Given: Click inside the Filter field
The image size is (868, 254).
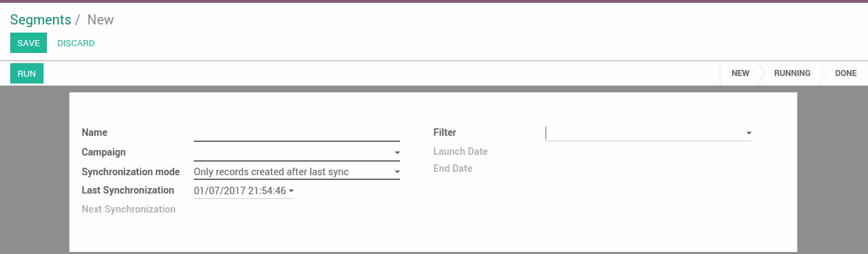Looking at the screenshot, I should tap(645, 133).
